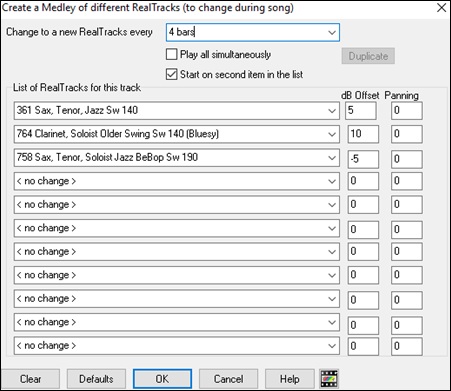
Task: Open the 'Change to a new RealTracks every' dropdown
Action: click(332, 32)
